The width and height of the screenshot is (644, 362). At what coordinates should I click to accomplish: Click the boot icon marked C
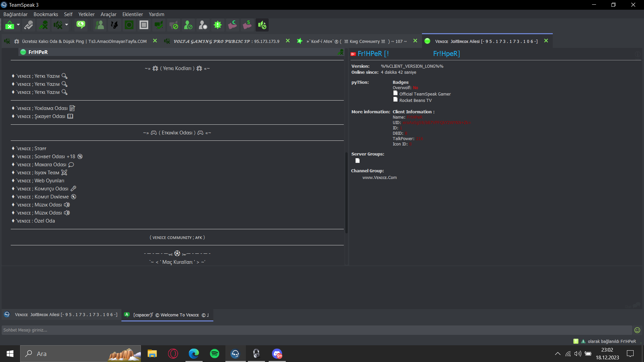pos(232,25)
